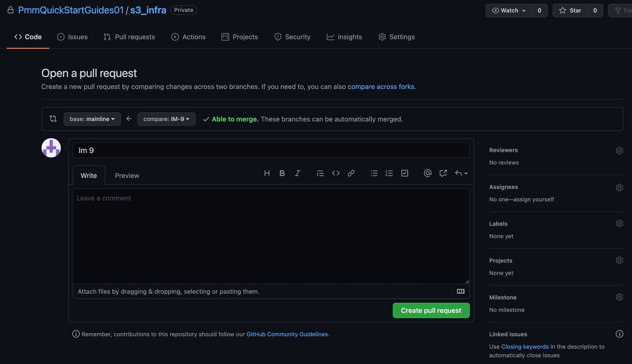Viewport: 632px width, 364px height.
Task: Click the ordered list icon
Action: click(x=389, y=173)
